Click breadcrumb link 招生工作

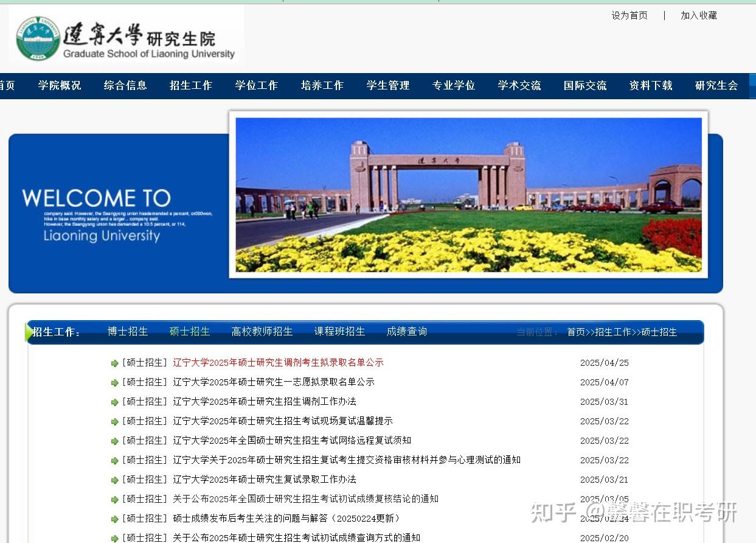pos(613,332)
